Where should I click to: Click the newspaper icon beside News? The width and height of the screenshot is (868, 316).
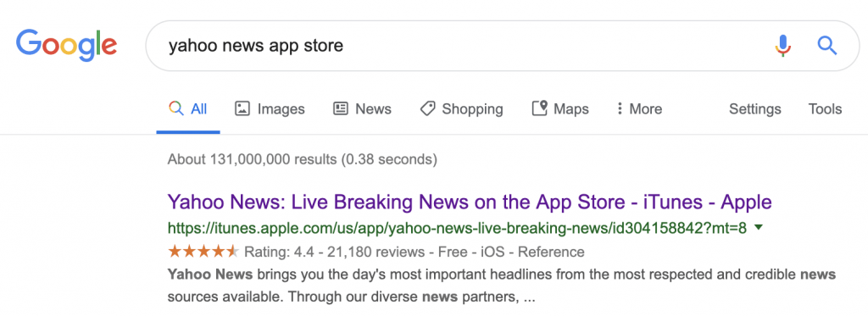tap(341, 108)
